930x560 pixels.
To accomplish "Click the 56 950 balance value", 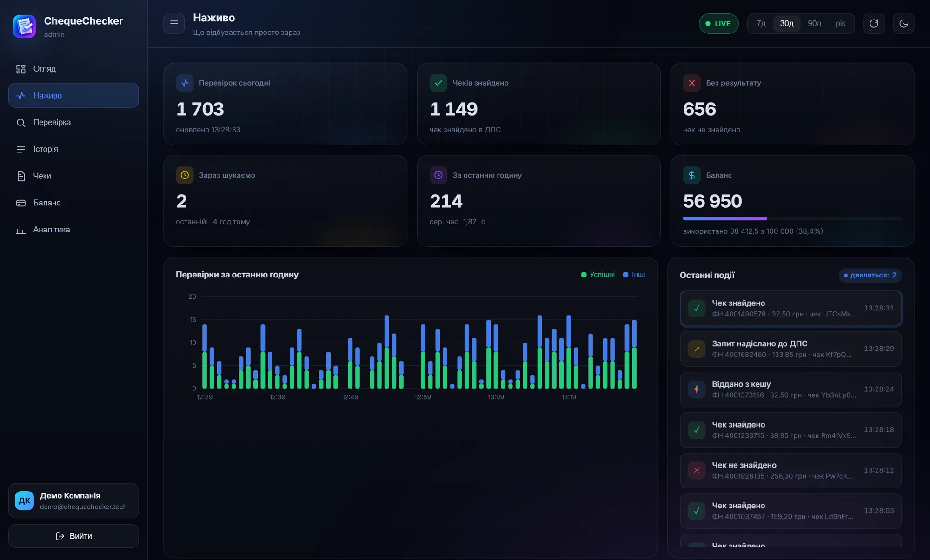I will 712,201.
